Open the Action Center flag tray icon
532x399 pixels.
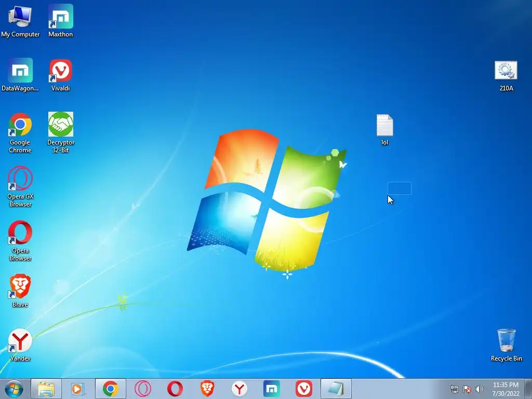pos(467,389)
